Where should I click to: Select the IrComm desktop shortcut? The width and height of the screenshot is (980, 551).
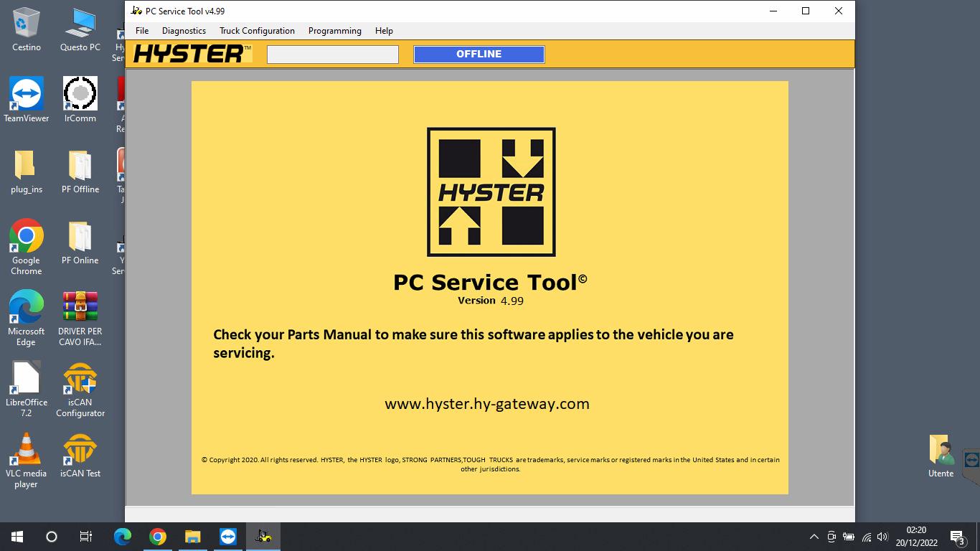click(x=80, y=100)
